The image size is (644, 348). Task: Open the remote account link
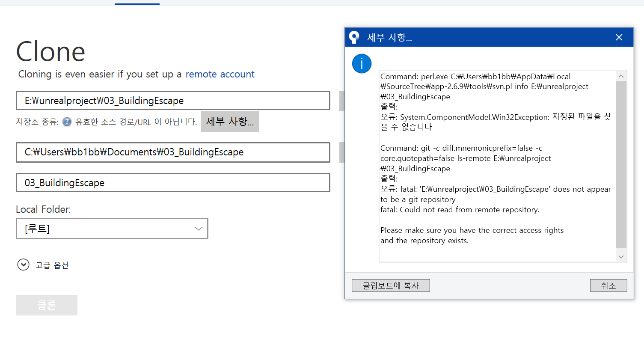point(220,74)
